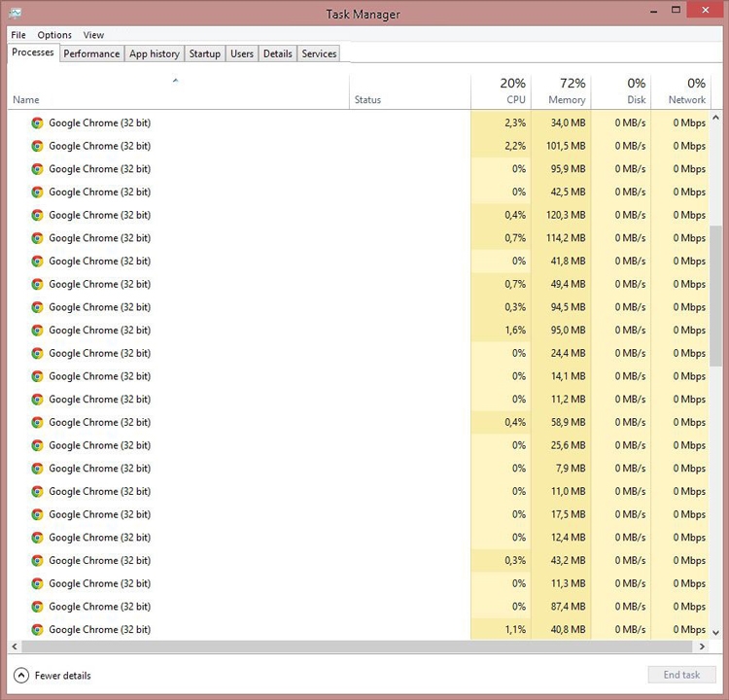Click the horizontal scrollbar left arrow
The image size is (729, 700).
(15, 647)
